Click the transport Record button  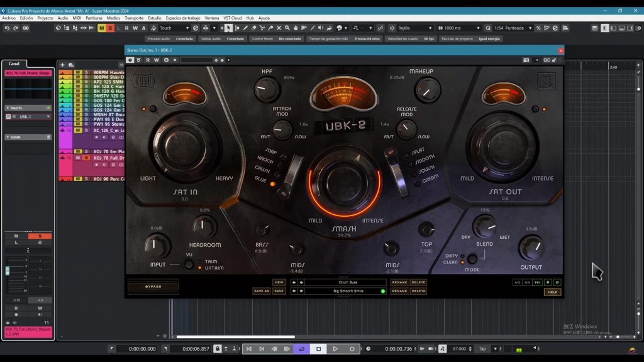point(352,348)
